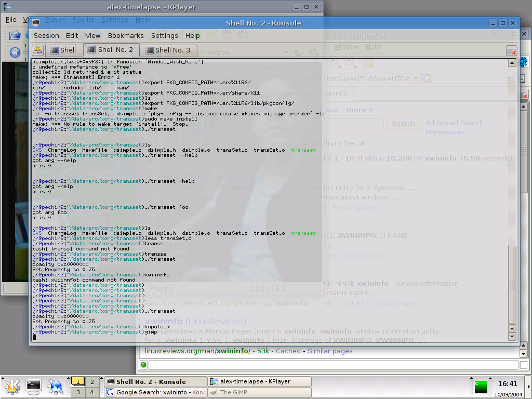Viewport: 532px width, 399px height.
Task: Click the 'got arg foo' output line
Action: coord(49,212)
